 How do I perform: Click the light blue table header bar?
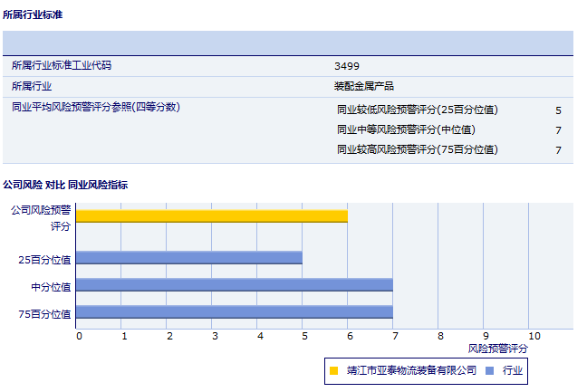(x=288, y=43)
